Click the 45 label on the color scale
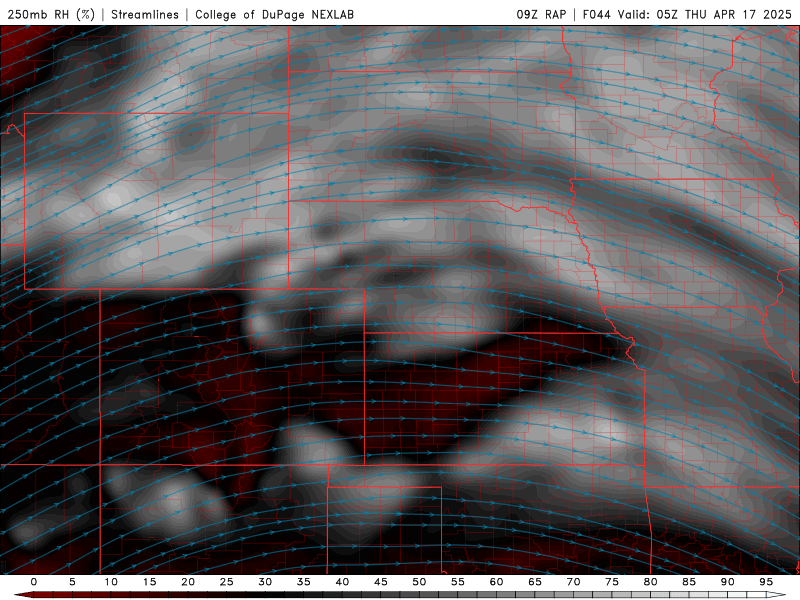 point(381,582)
